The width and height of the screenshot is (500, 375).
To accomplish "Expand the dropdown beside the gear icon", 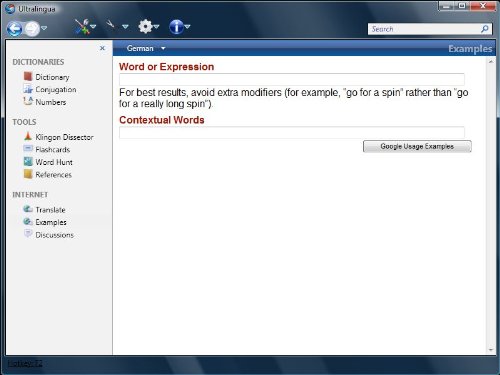I will (156, 26).
